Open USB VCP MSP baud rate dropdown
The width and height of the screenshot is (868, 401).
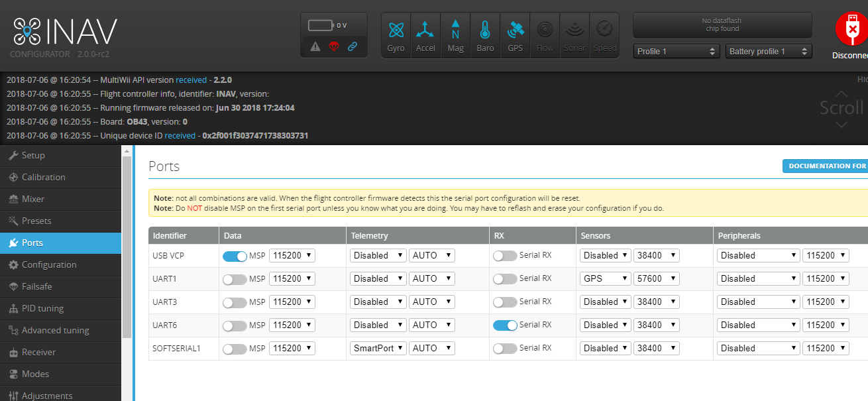[292, 255]
